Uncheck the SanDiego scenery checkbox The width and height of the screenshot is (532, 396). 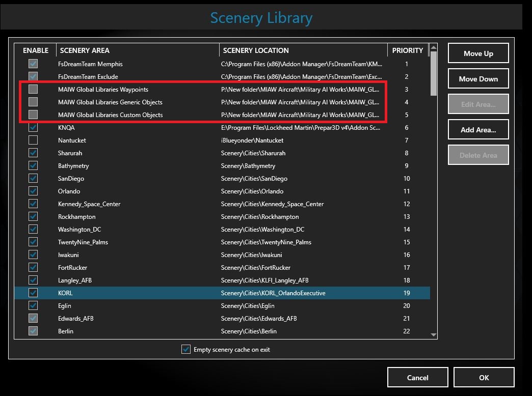(x=33, y=178)
